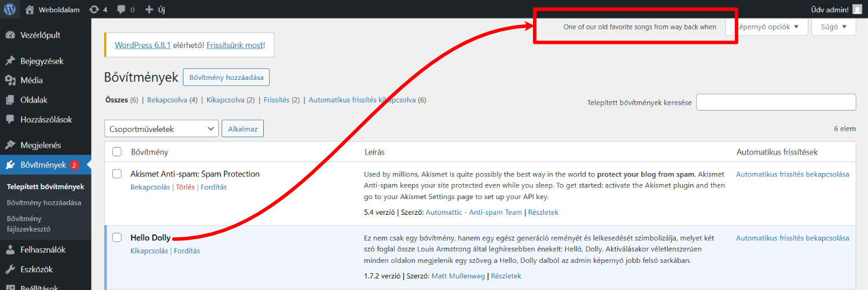Image resolution: width=868 pixels, height=290 pixels.
Task: Tick the Akismet Anti-spam plugin checkbox
Action: coord(117,174)
